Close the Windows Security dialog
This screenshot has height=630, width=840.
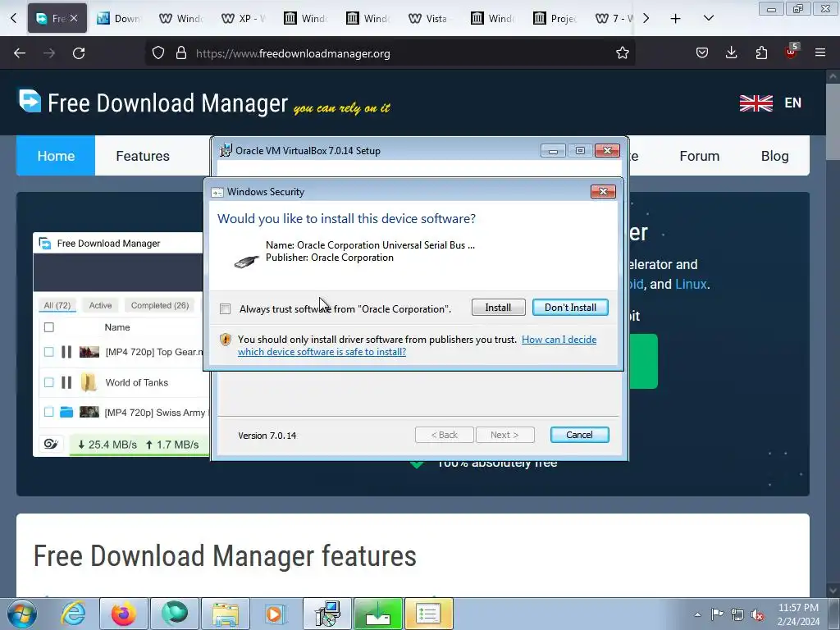[x=603, y=191]
